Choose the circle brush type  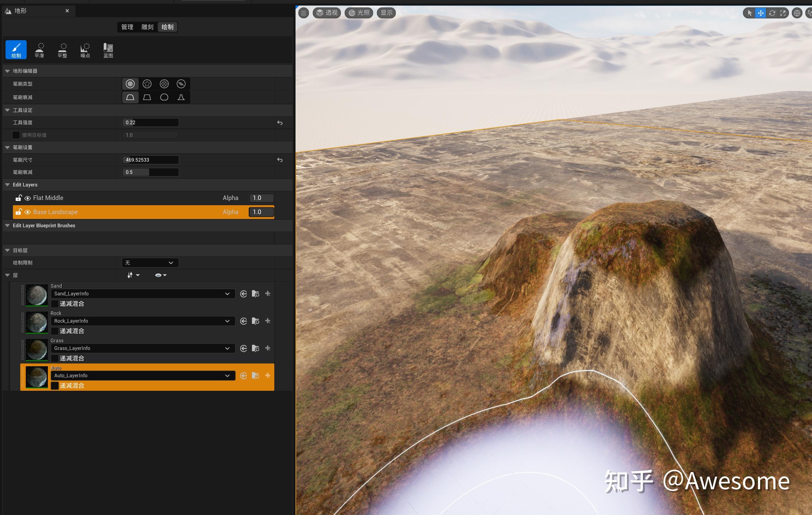click(x=130, y=84)
